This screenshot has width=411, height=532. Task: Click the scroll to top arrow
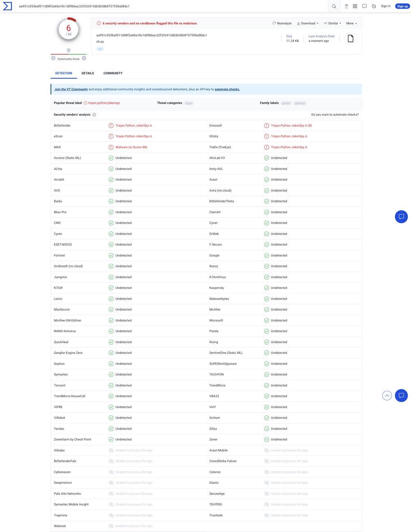[x=387, y=395]
